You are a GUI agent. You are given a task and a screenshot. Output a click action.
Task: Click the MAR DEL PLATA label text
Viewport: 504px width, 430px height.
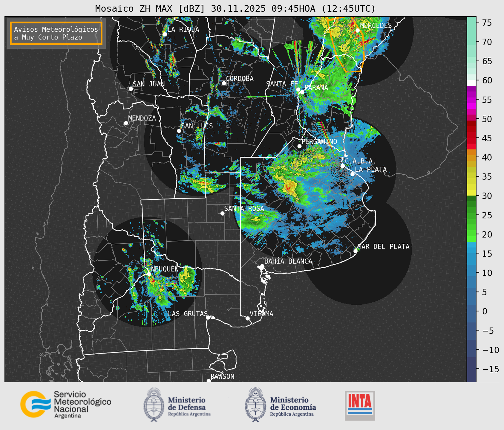coord(383,246)
